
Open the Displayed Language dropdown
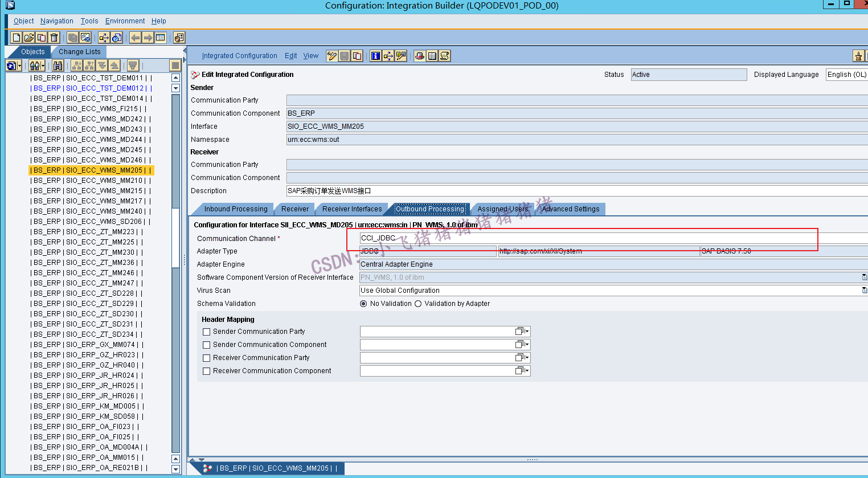coord(846,75)
